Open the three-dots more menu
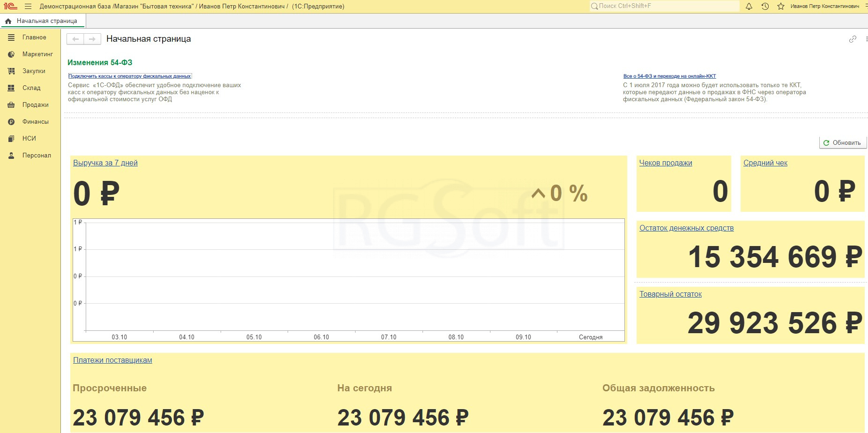Viewport: 868px width, 433px height. coord(866,39)
